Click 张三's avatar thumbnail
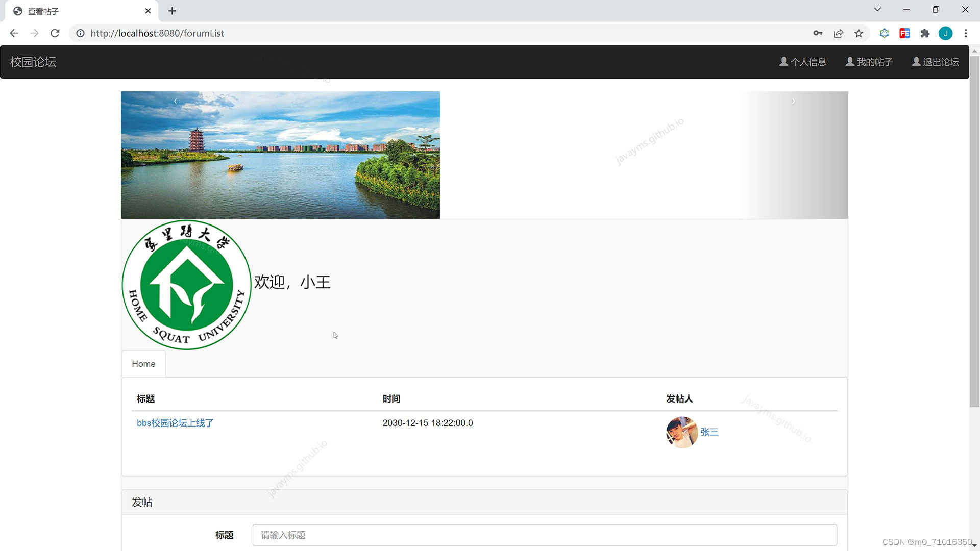980x551 pixels. point(682,432)
